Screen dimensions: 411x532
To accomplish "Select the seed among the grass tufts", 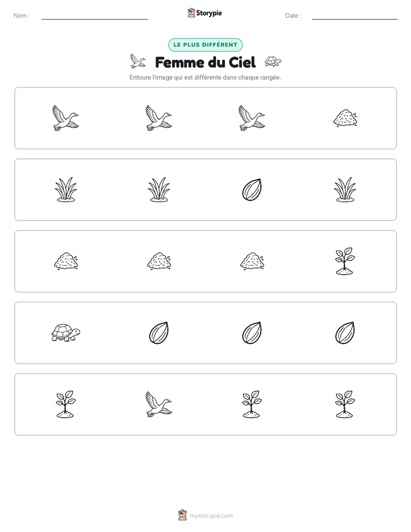I will pos(252,189).
